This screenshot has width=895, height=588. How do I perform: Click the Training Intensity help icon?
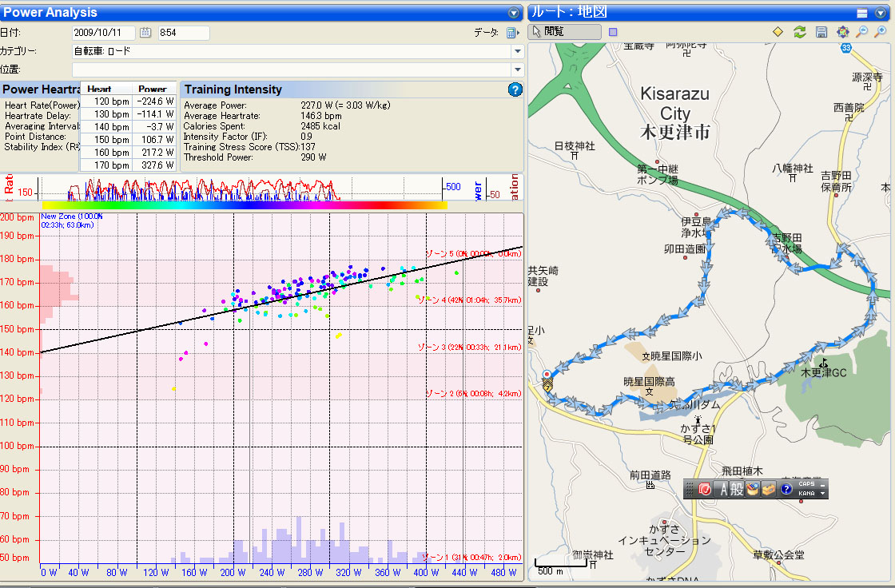[x=515, y=89]
